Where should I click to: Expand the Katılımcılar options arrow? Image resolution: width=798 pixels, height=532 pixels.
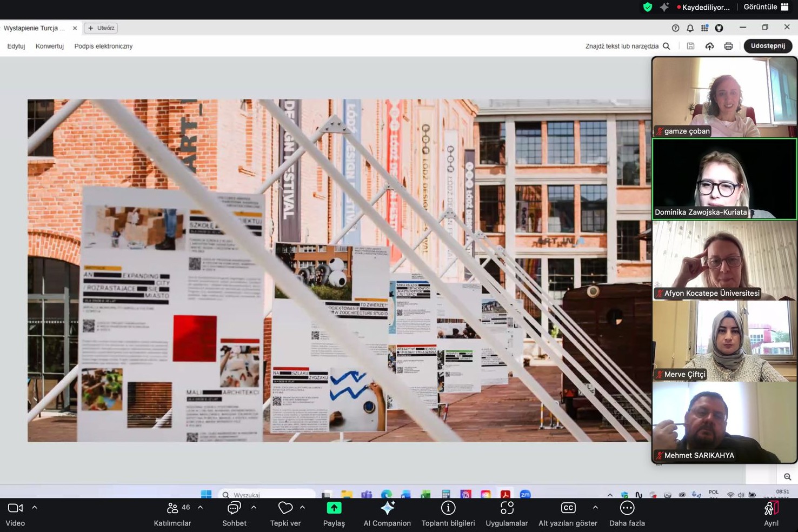tap(200, 508)
